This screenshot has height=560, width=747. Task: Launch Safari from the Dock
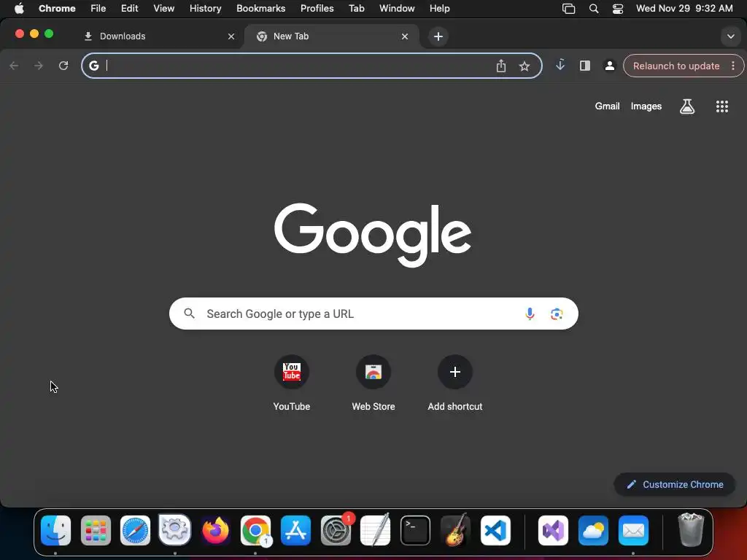pos(135,530)
